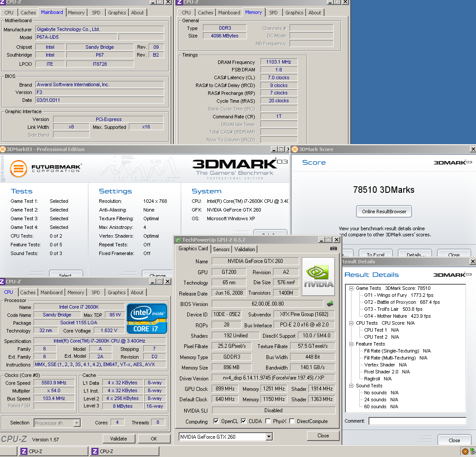Click the GPU-Z title bar icon
476x457 pixels.
(x=178, y=240)
